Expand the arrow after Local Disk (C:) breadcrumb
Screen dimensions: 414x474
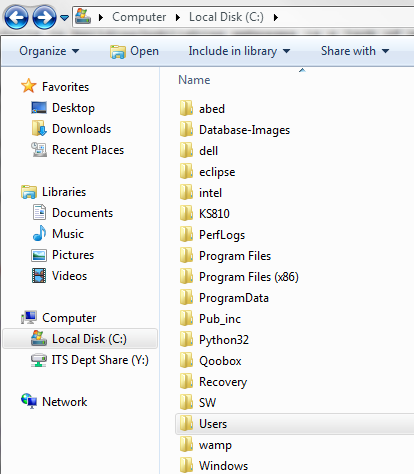coord(275,17)
